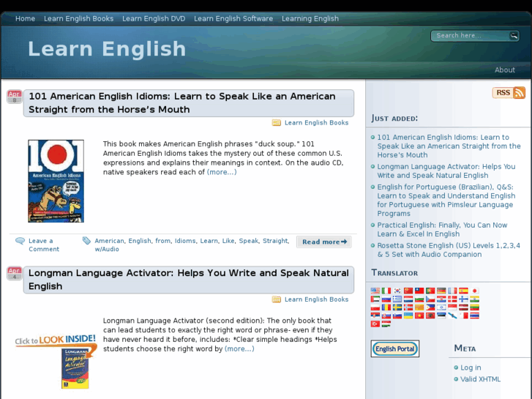
Task: Select the South Korean flag translator
Action: pos(397,291)
